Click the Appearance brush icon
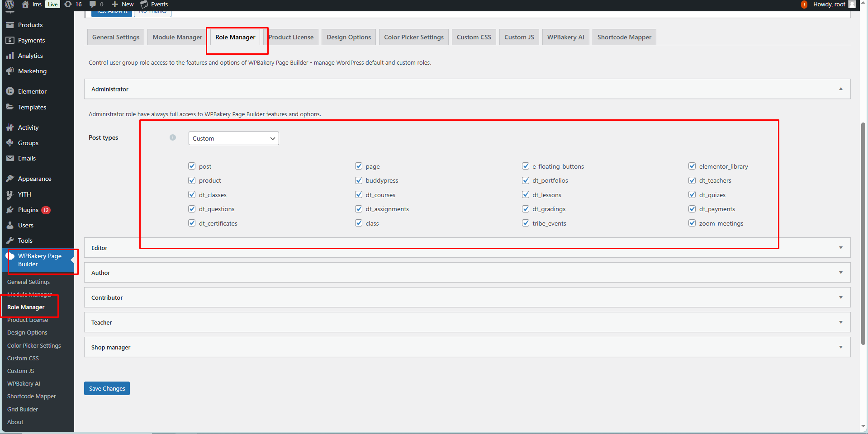868x434 pixels. [x=10, y=179]
